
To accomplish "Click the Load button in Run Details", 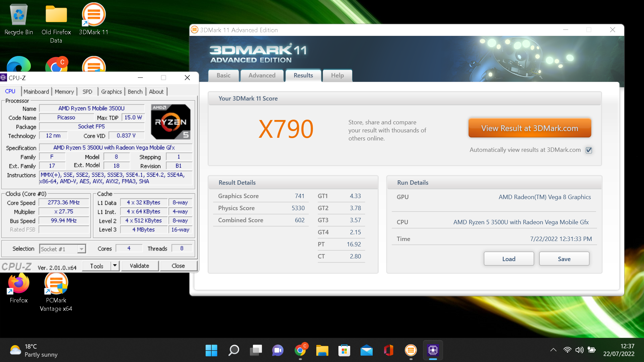I will [508, 259].
